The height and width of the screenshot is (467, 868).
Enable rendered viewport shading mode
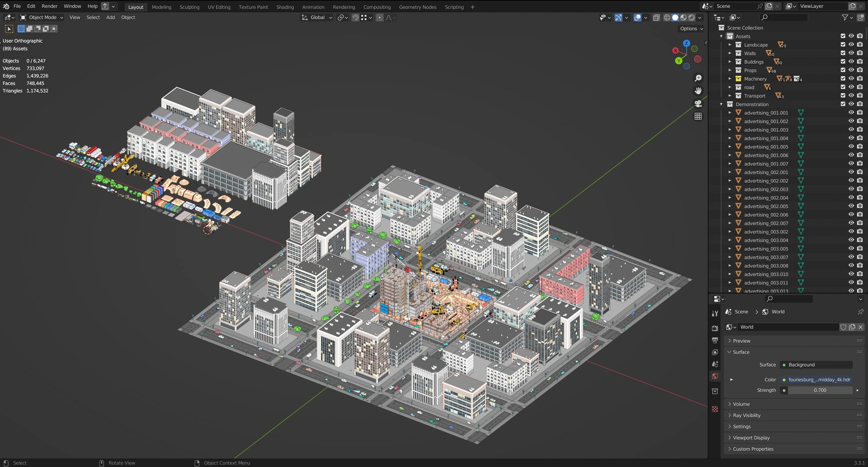[691, 17]
